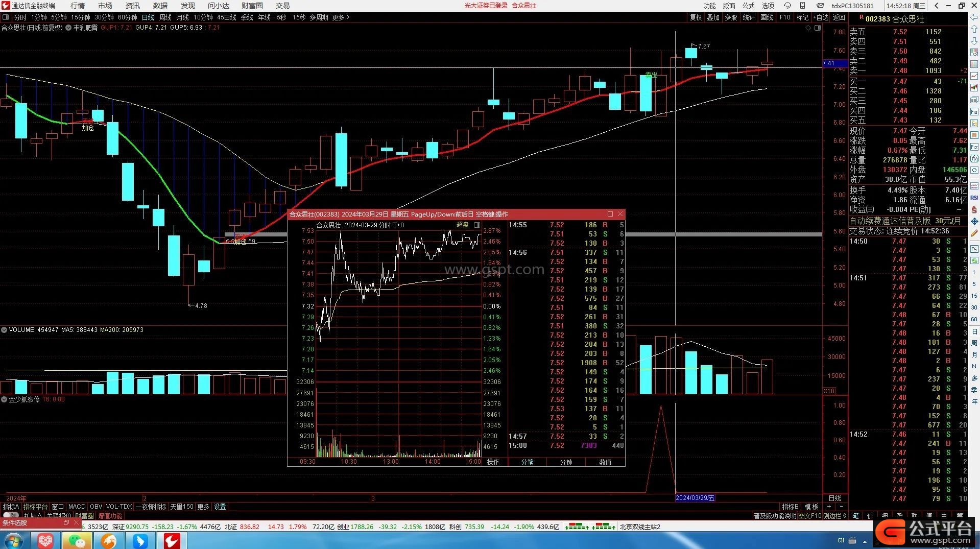Click the 多股 button
Image resolution: width=980 pixels, height=549 pixels.
pos(731,17)
